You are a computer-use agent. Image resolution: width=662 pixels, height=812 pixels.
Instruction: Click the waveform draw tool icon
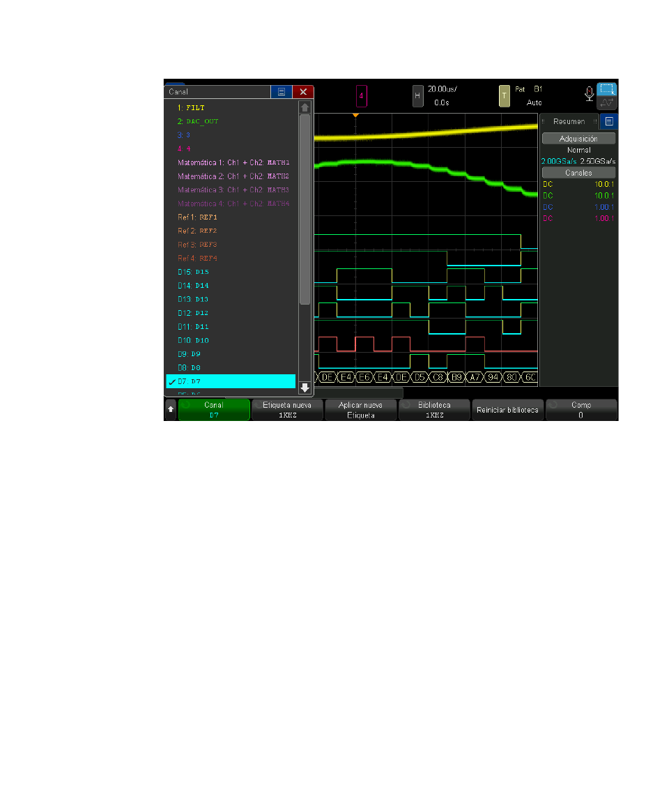coord(607,102)
